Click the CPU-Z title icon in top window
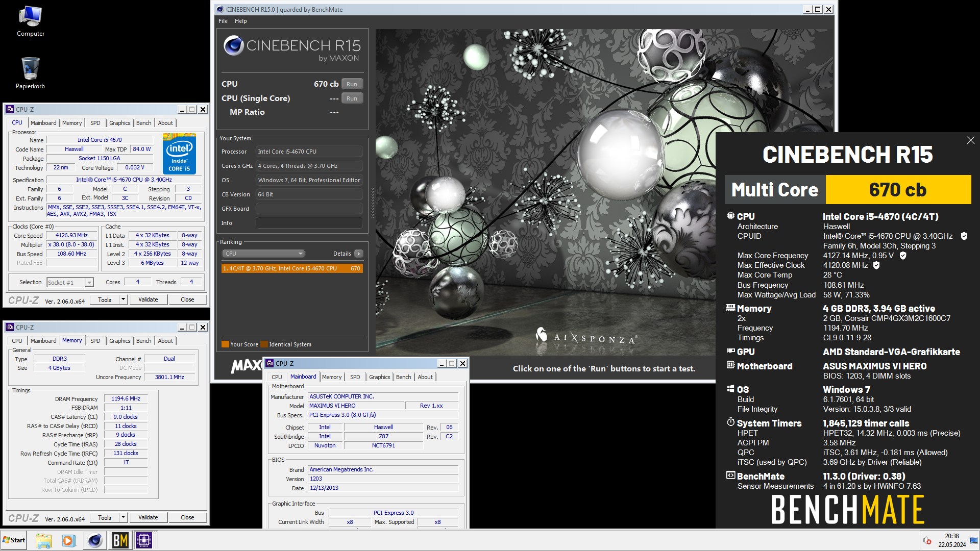Image resolution: width=980 pixels, height=551 pixels. 9,109
